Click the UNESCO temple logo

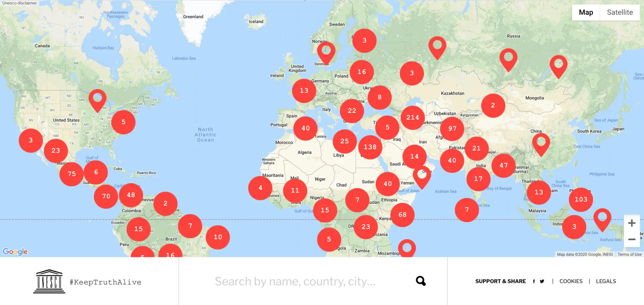click(49, 281)
